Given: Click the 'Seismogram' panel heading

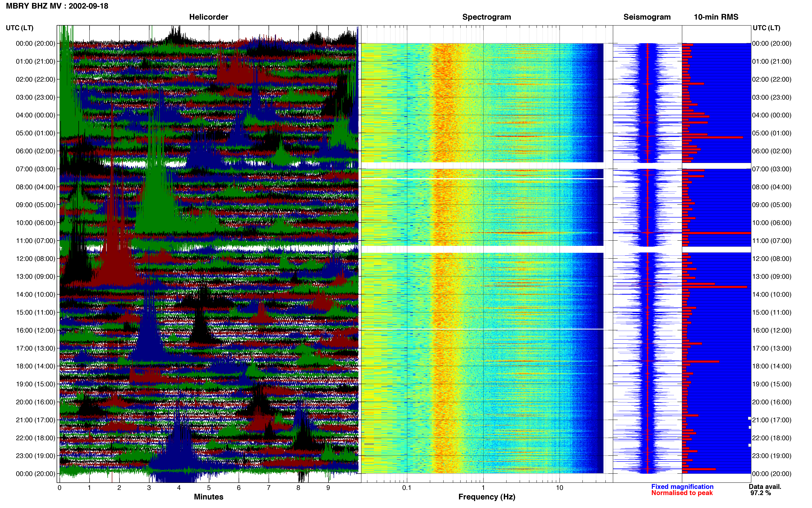Looking at the screenshot, I should [647, 17].
